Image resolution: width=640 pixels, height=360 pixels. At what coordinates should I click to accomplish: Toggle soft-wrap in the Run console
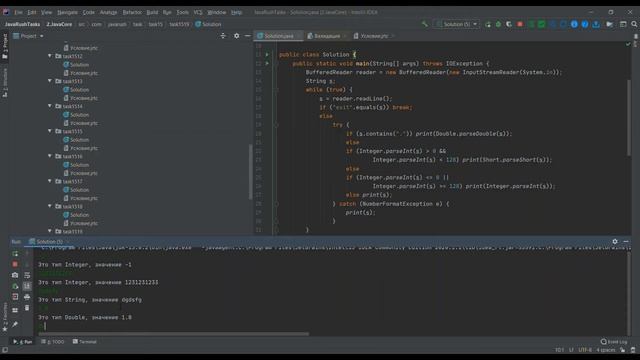[x=27, y=275]
